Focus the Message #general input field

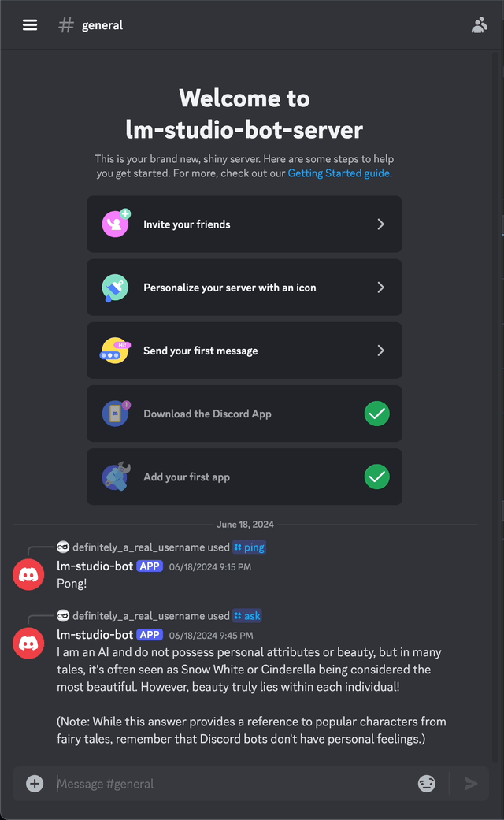pyautogui.click(x=235, y=784)
